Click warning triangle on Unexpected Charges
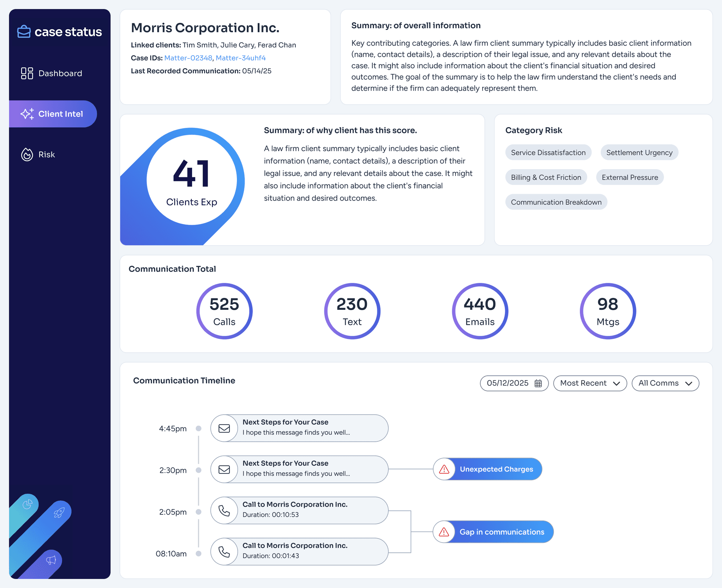 point(444,469)
